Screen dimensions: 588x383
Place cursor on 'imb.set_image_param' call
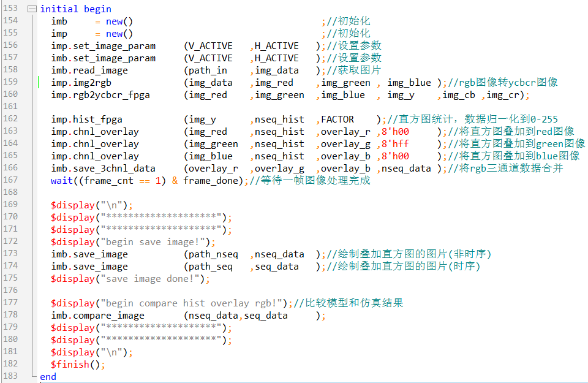coord(104,58)
